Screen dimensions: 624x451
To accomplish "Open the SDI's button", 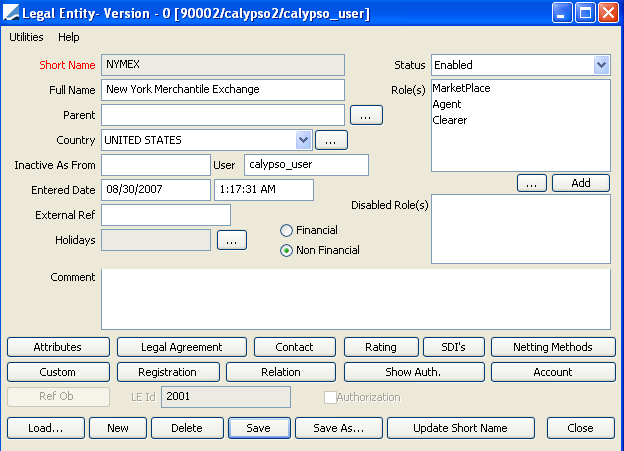I will pyautogui.click(x=454, y=347).
